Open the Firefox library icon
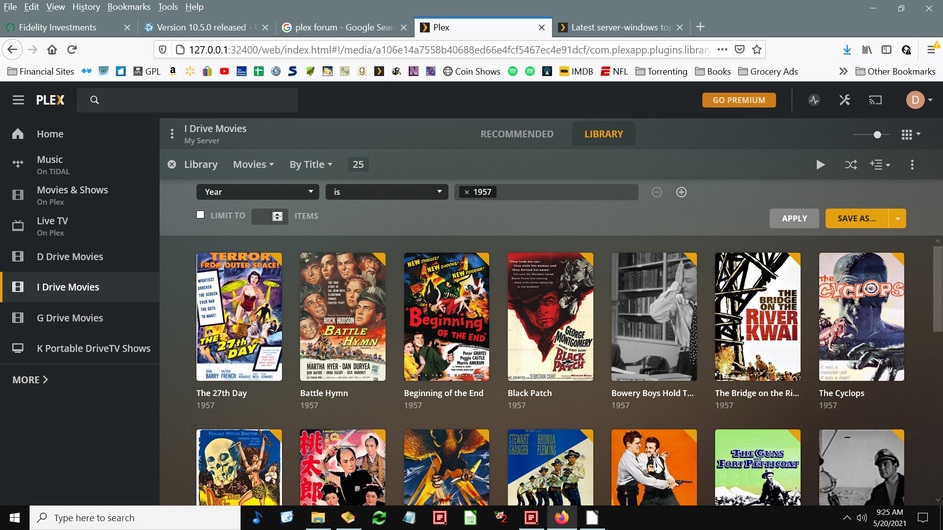This screenshot has width=943, height=530. [867, 49]
